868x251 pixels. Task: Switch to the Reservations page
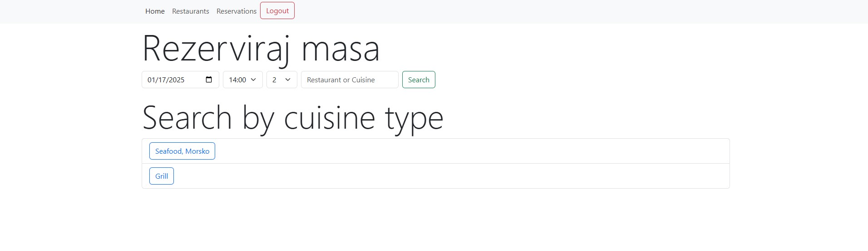(236, 11)
